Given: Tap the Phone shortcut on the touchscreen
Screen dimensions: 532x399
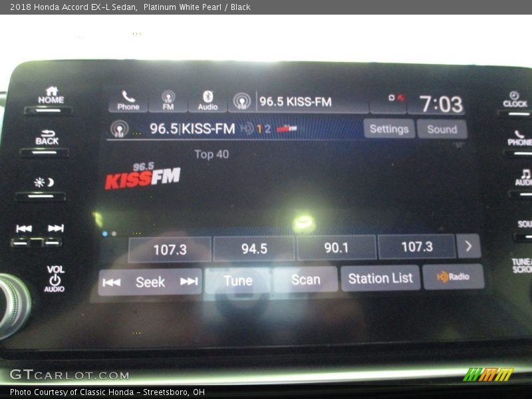Looking at the screenshot, I should (x=128, y=101).
